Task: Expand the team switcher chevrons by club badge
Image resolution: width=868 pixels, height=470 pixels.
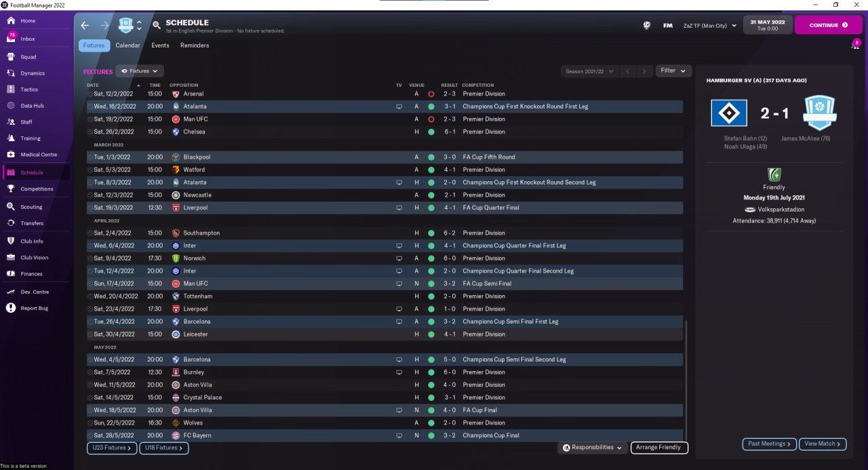Action: (139, 26)
